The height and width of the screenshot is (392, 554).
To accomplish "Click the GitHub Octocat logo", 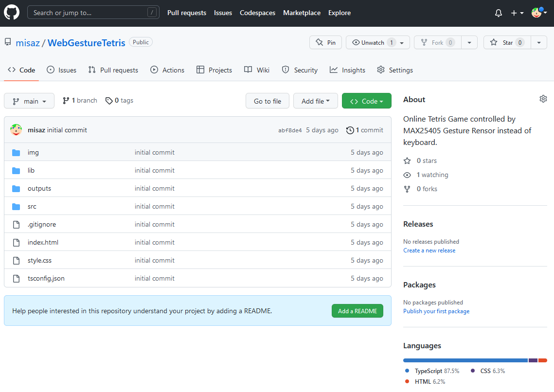I will click(12, 13).
